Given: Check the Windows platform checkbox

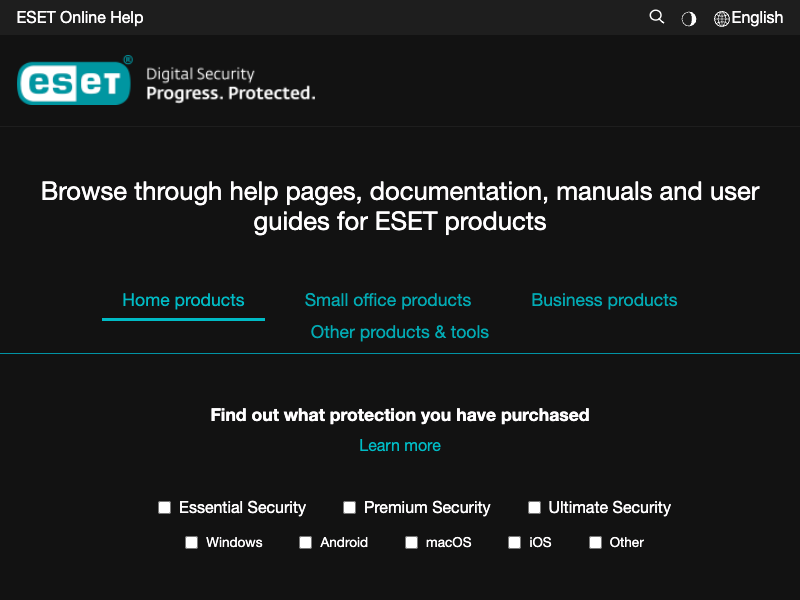Looking at the screenshot, I should click(191, 542).
